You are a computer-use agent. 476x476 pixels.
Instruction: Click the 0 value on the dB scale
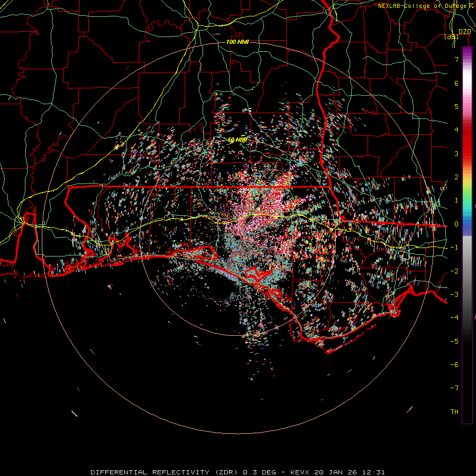coord(456,224)
